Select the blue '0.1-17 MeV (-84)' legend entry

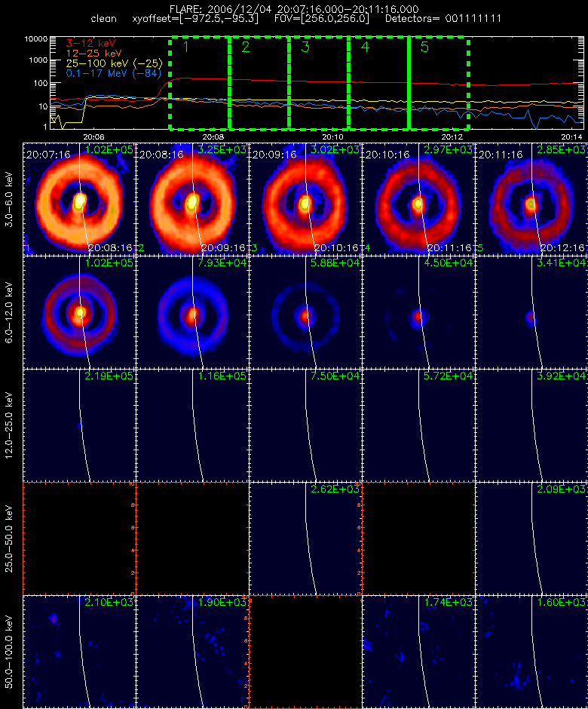tap(114, 73)
